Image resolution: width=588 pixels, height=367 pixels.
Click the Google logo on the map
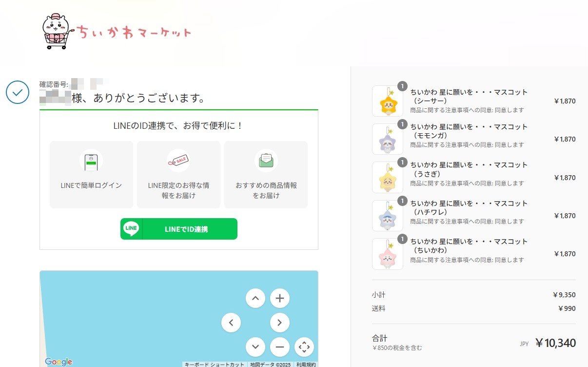[59, 362]
